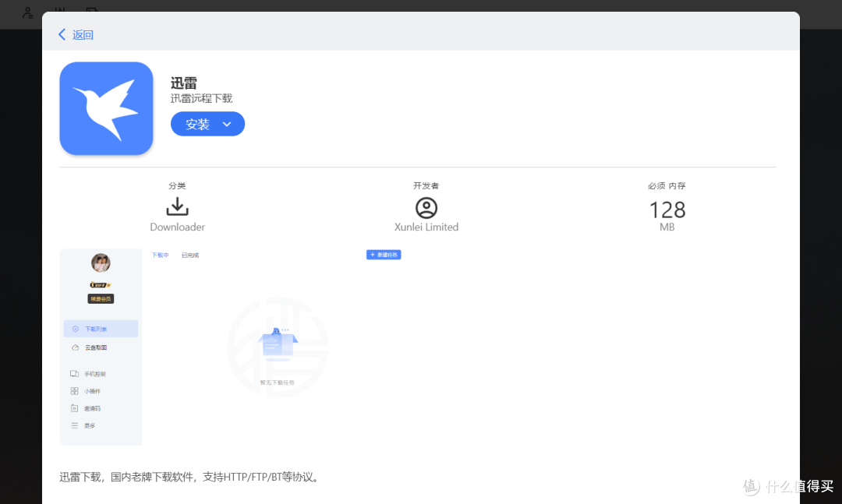Click the user icon in the background top bar

click(27, 12)
